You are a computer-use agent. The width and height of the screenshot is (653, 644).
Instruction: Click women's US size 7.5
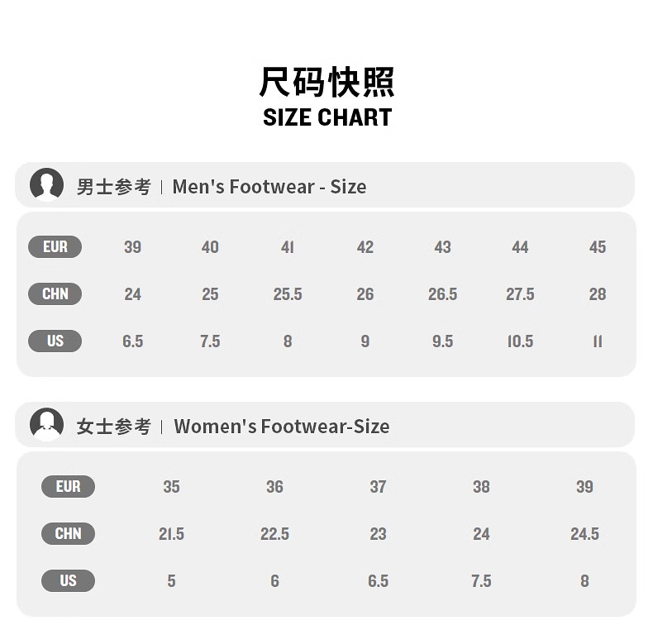click(x=481, y=581)
